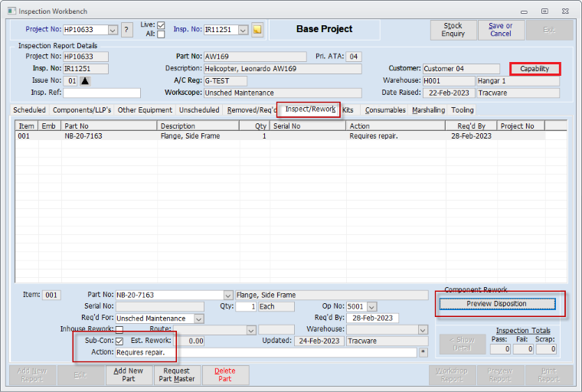Image resolution: width=582 pixels, height=392 pixels.
Task: Toggle the Live checkbox
Action: [161, 25]
